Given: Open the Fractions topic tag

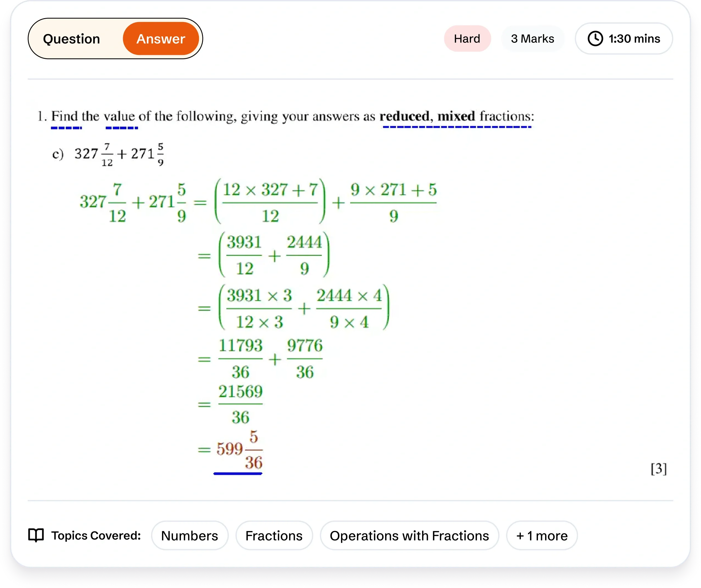Looking at the screenshot, I should (274, 536).
